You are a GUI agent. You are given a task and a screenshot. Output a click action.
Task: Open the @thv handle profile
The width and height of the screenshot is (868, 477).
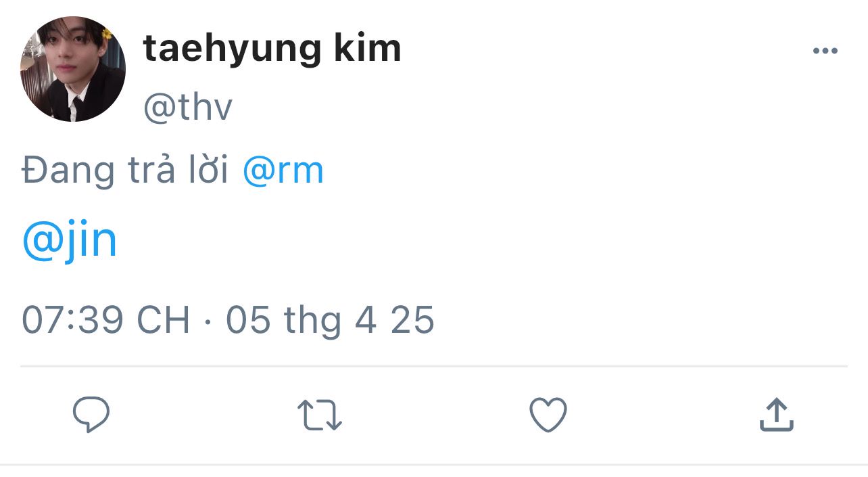188,108
